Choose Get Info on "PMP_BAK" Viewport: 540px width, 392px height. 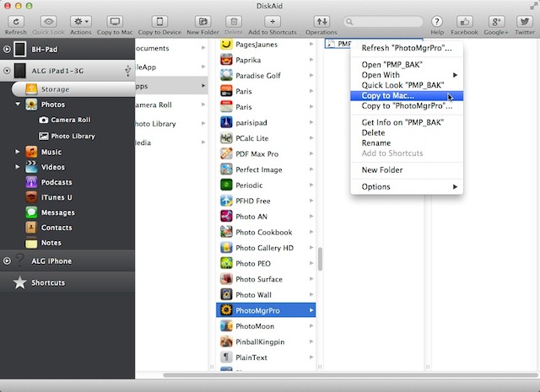click(407, 122)
